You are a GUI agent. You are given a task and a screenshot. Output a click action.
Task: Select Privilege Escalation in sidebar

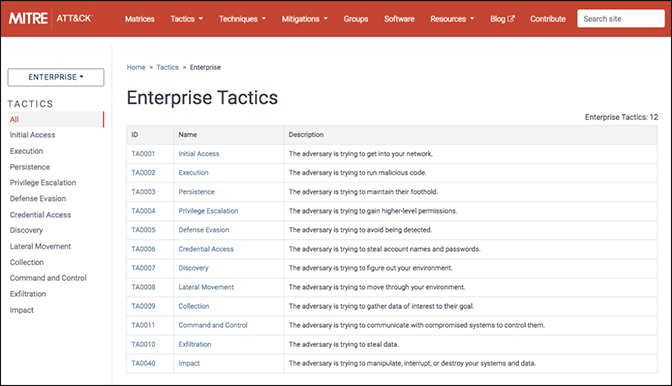click(43, 183)
